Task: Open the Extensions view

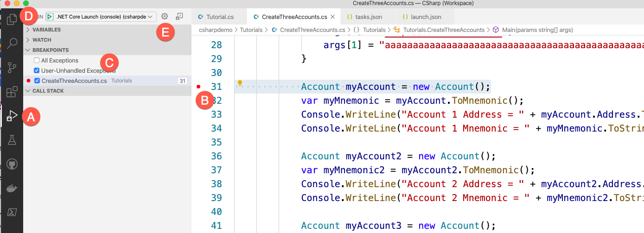Action: [12, 92]
